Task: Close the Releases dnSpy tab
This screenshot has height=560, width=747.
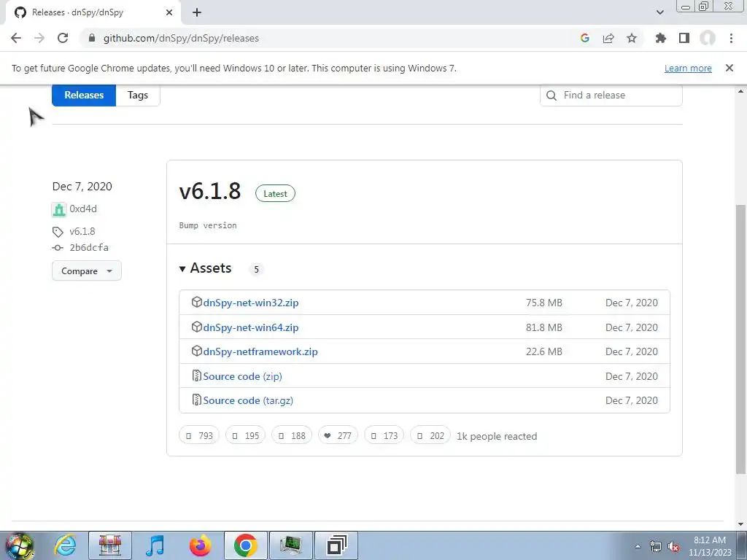Action: (x=169, y=12)
